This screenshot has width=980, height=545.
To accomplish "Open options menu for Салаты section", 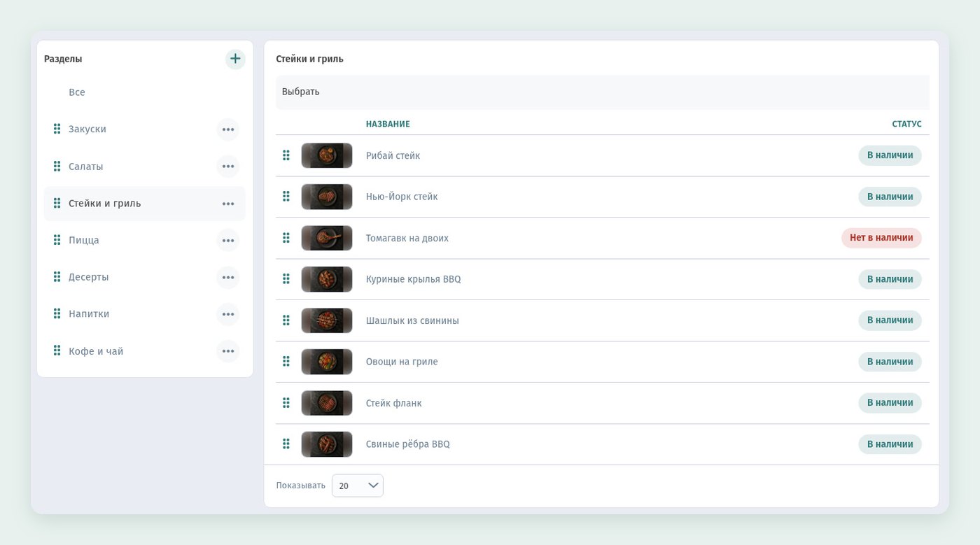I will click(227, 167).
